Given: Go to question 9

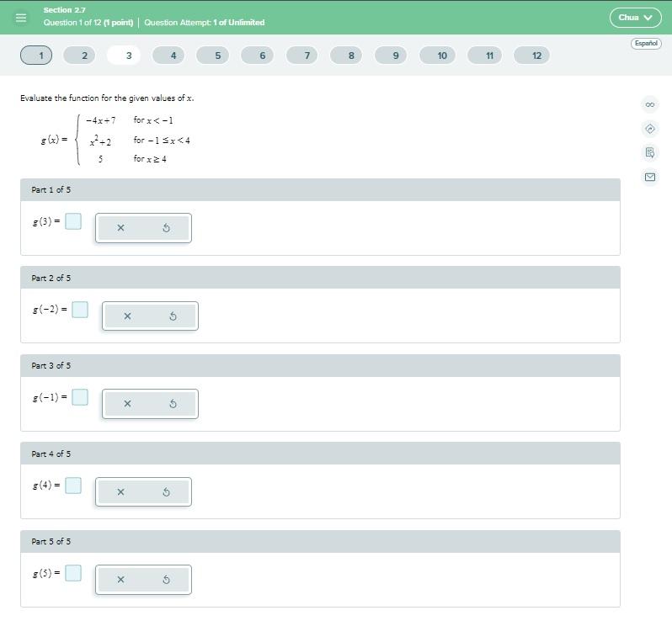Looking at the screenshot, I should (x=391, y=56).
